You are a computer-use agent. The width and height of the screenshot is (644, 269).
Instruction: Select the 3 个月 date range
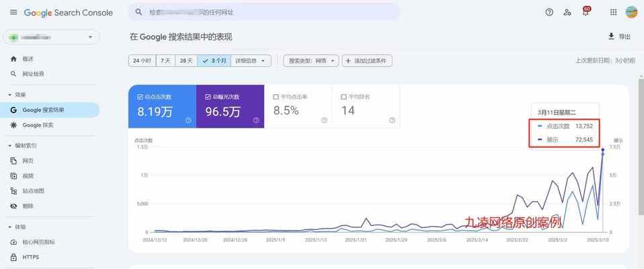point(214,61)
